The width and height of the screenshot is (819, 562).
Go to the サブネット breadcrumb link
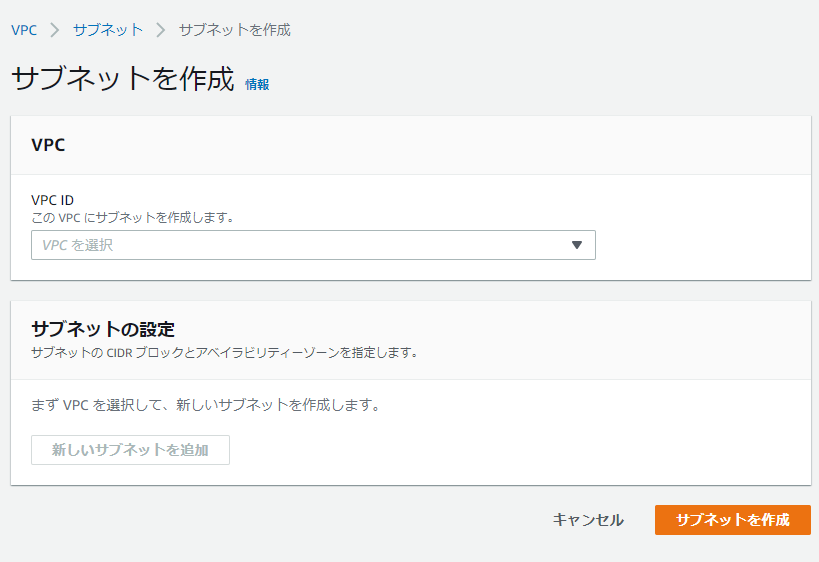(x=108, y=30)
